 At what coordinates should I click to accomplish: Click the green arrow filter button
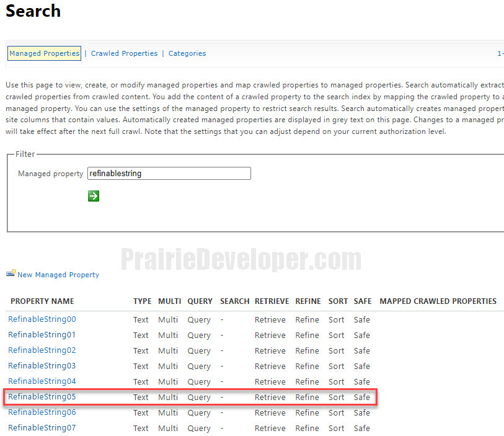coord(93,196)
